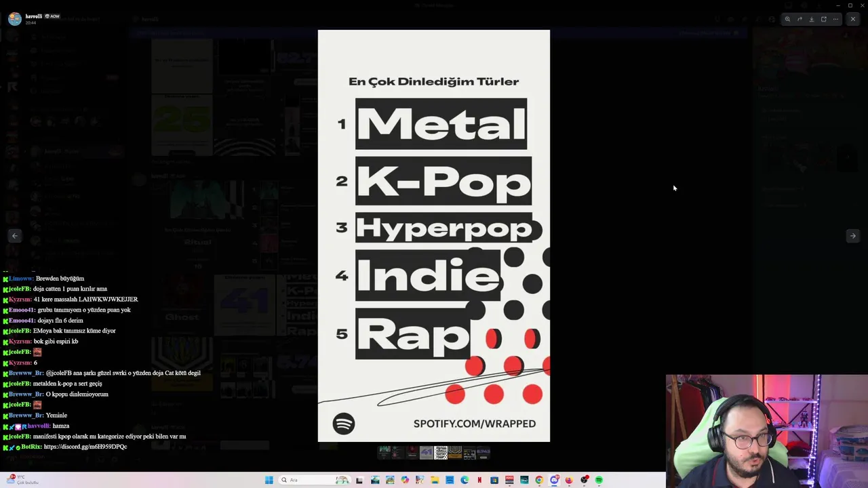Select the dark red third thumbnail in strip
Image resolution: width=868 pixels, height=488 pixels.
click(x=412, y=453)
